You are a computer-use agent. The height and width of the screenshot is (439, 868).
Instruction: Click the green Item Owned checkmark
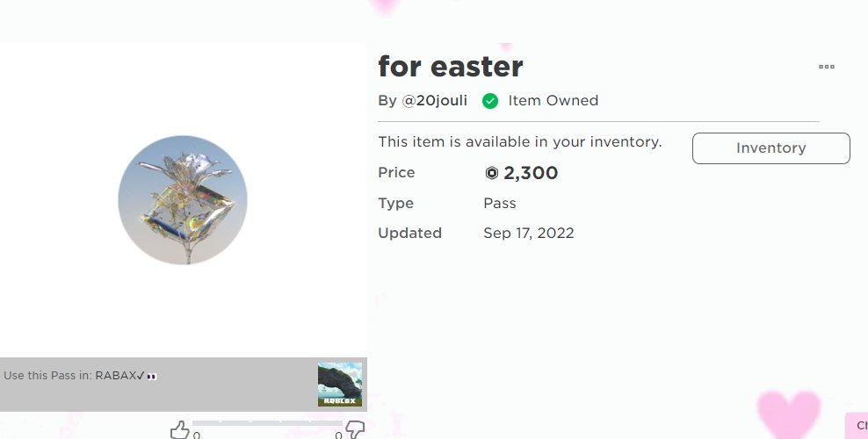point(490,101)
